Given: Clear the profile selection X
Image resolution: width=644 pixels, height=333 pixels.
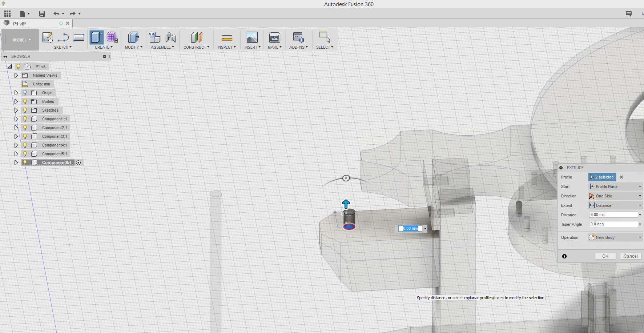Looking at the screenshot, I should coord(621,177).
